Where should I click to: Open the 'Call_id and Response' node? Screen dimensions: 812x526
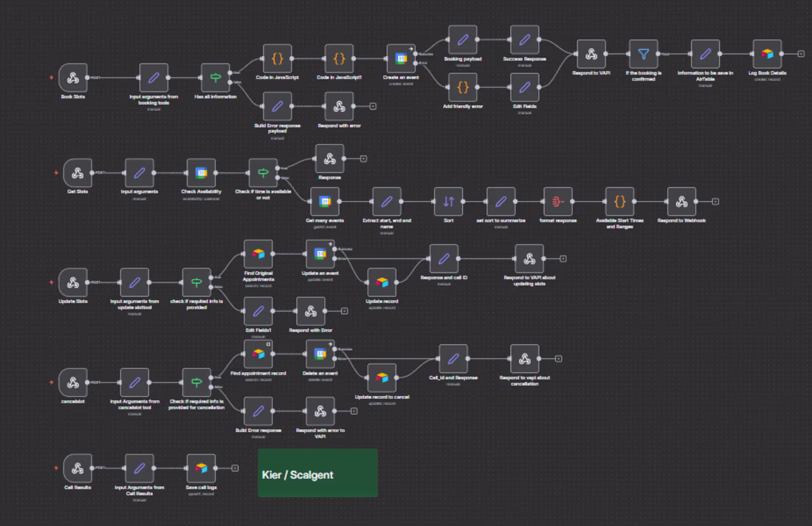pyautogui.click(x=453, y=358)
